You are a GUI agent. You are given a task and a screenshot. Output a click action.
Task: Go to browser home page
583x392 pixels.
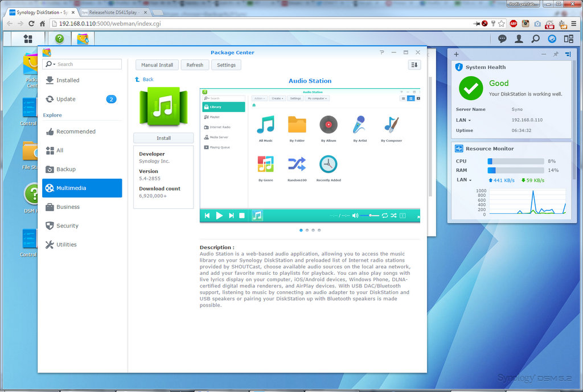42,23
